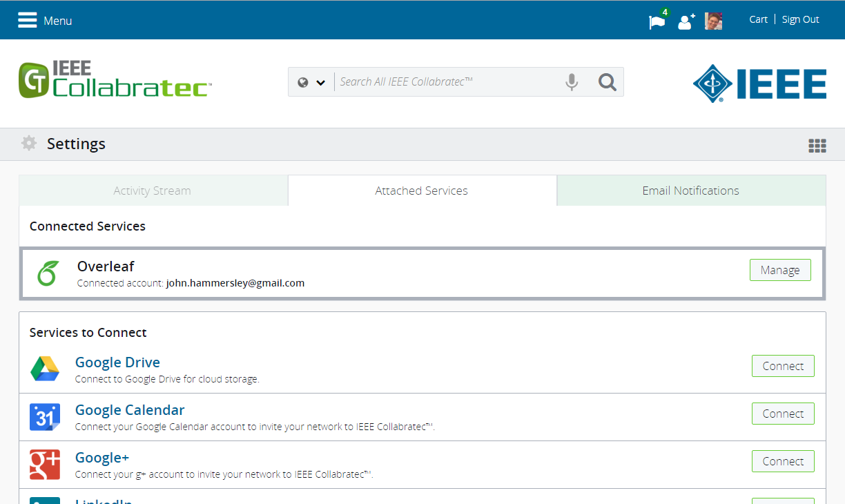Manage the connected Overleaf account
This screenshot has width=845, height=504.
[780, 270]
